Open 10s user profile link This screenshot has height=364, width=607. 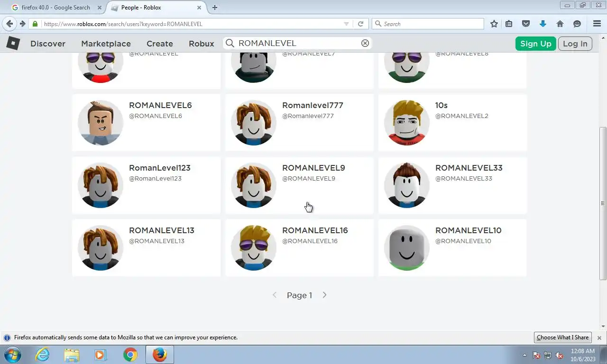tap(441, 105)
